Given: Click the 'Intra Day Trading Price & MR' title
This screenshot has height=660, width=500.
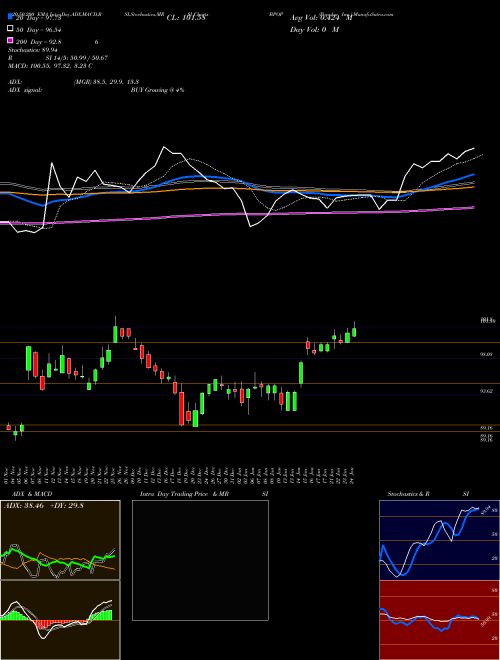Looking at the screenshot, I should pos(184,494).
